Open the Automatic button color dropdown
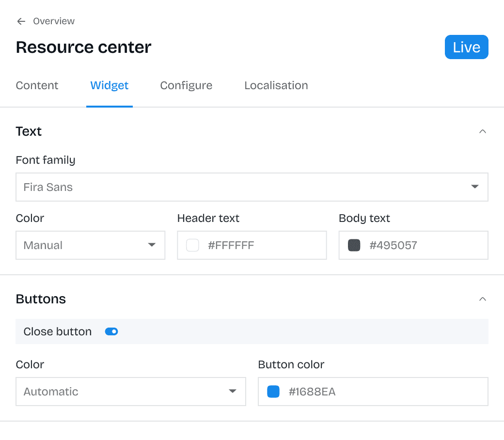 131,392
